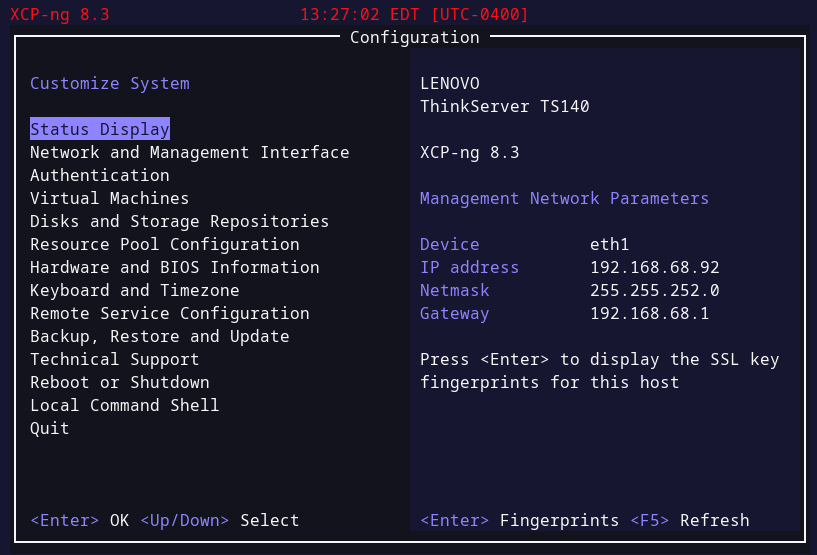Click the <F5> Refresh hint
Image resolution: width=817 pixels, height=555 pixels.
click(690, 520)
